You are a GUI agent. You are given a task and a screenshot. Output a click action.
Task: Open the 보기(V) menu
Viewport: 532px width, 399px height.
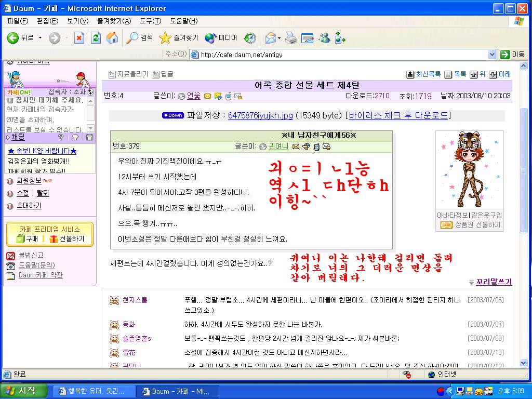click(x=77, y=21)
